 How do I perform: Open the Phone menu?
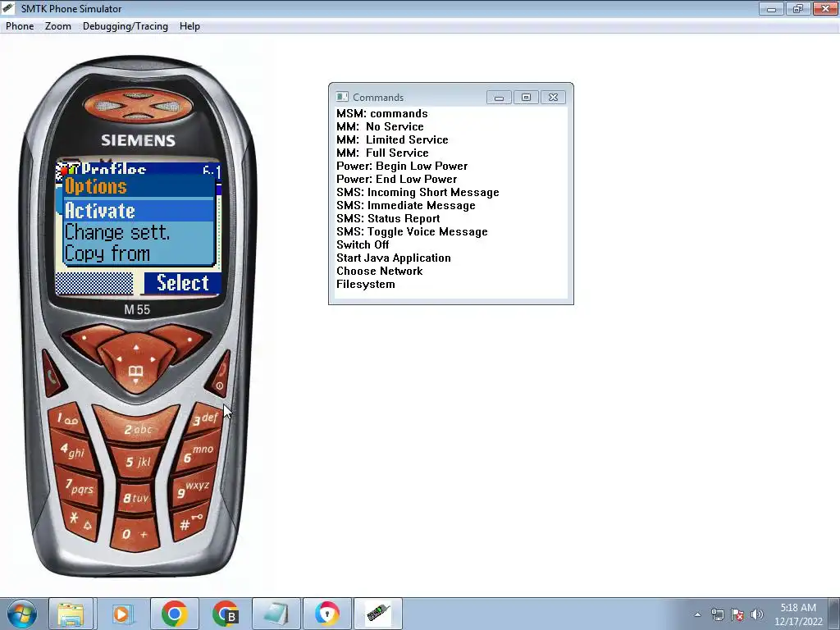tap(20, 26)
